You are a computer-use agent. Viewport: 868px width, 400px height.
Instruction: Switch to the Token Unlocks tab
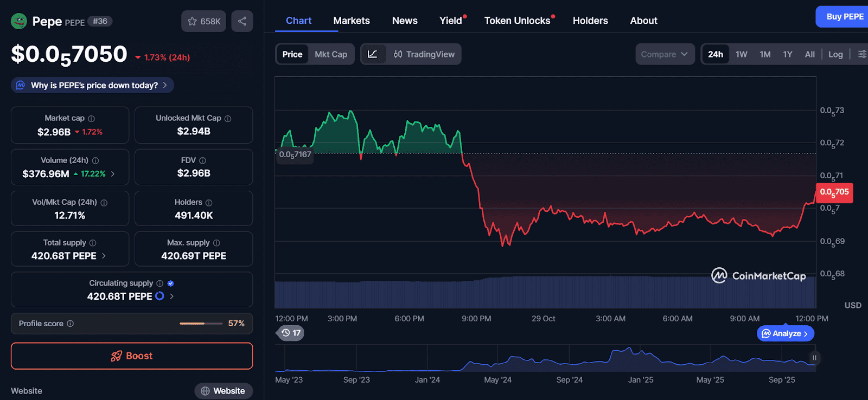pos(517,21)
